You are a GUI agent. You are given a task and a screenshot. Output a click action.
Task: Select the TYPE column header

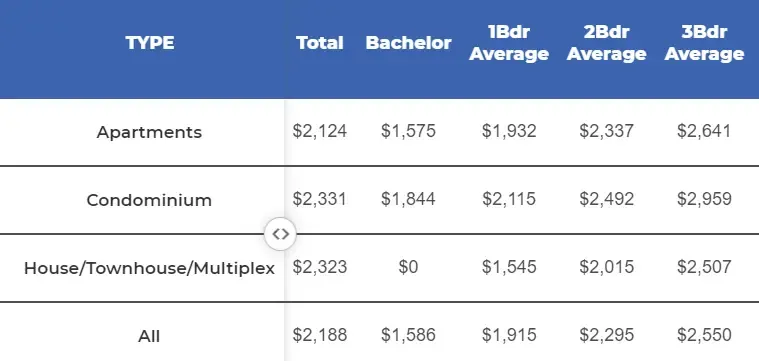150,43
